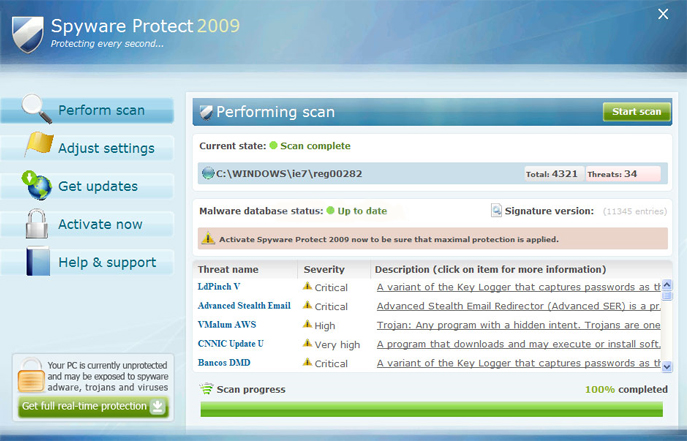Click Get full real-time protection button

tap(93, 406)
